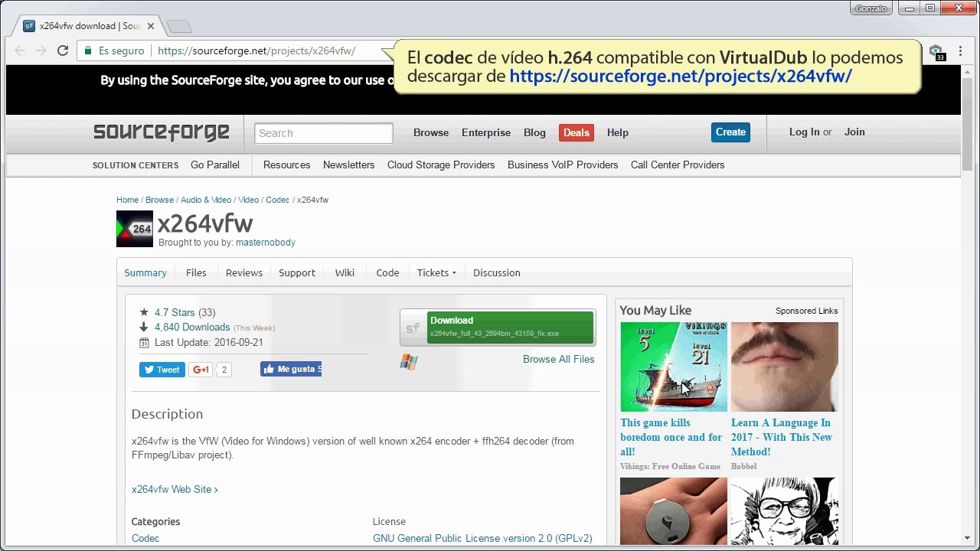Open GNU General Public License link

pos(482,538)
